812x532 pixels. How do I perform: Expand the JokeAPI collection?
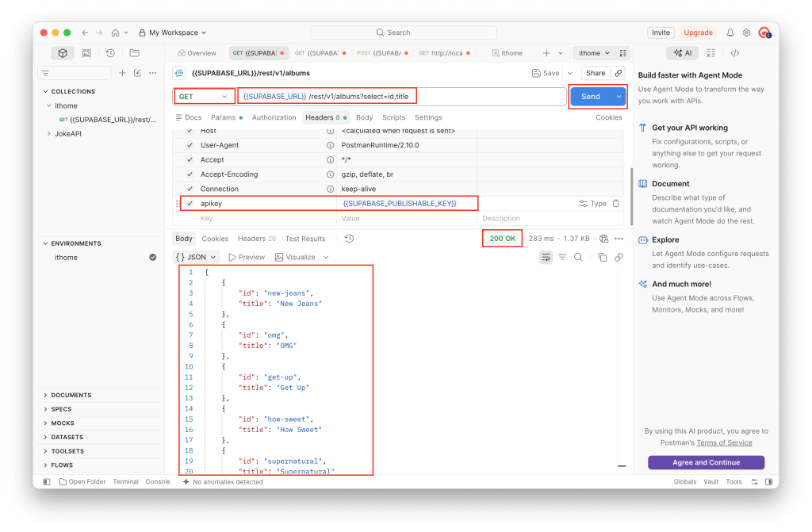49,134
